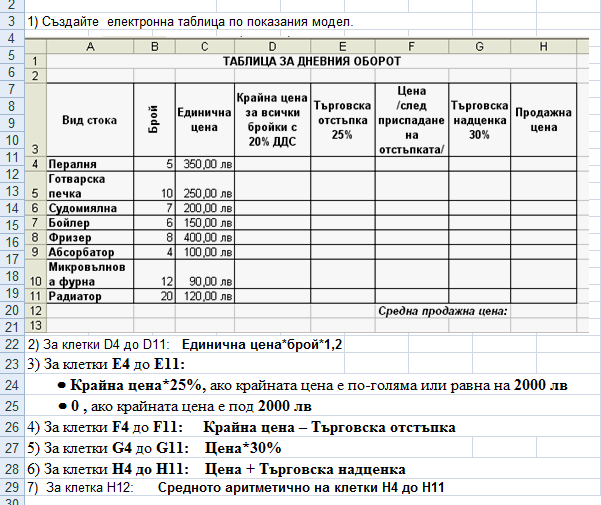This screenshot has height=505, width=601.
Task: Select outer spreadsheet row header 29
Action: click(x=12, y=487)
